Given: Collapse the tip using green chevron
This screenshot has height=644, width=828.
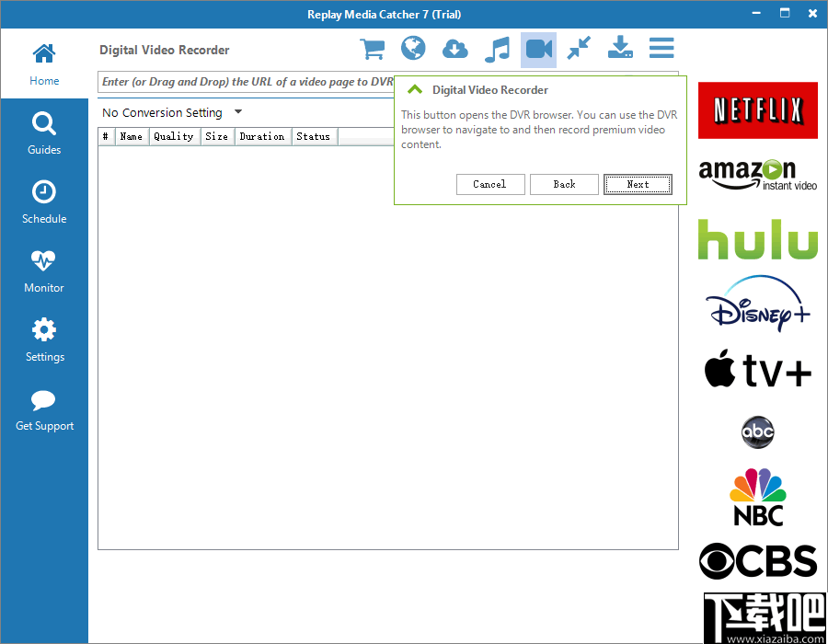Looking at the screenshot, I should (x=415, y=90).
